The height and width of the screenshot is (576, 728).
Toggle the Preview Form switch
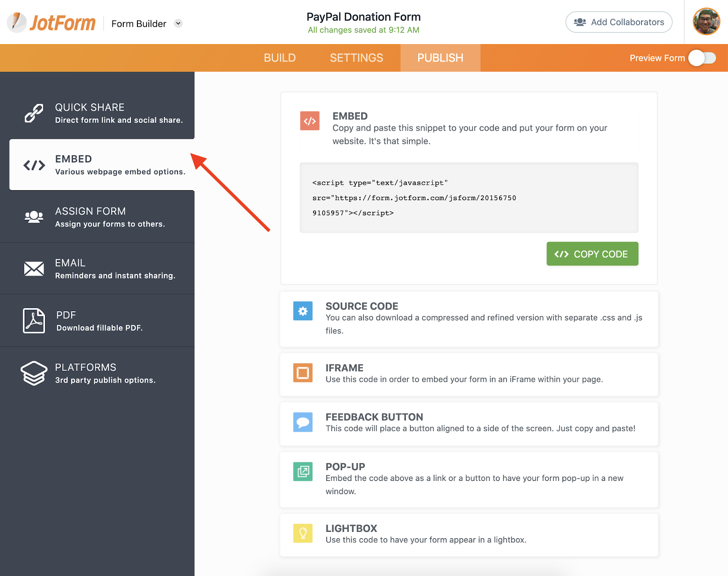pos(702,58)
